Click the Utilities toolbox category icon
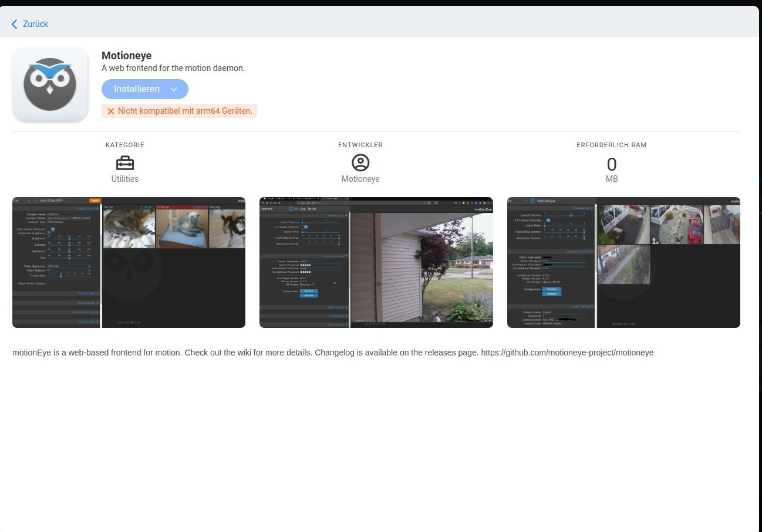 click(125, 162)
